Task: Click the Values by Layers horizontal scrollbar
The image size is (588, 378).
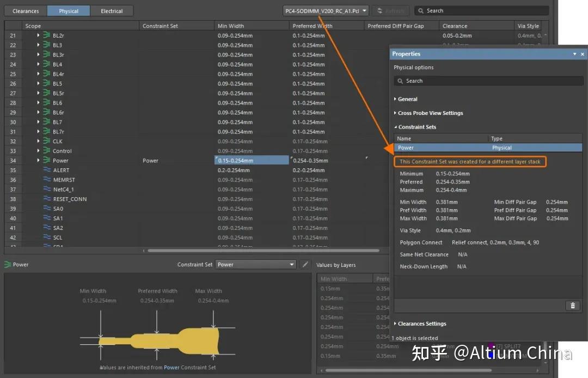Action: pyautogui.click(x=408, y=370)
